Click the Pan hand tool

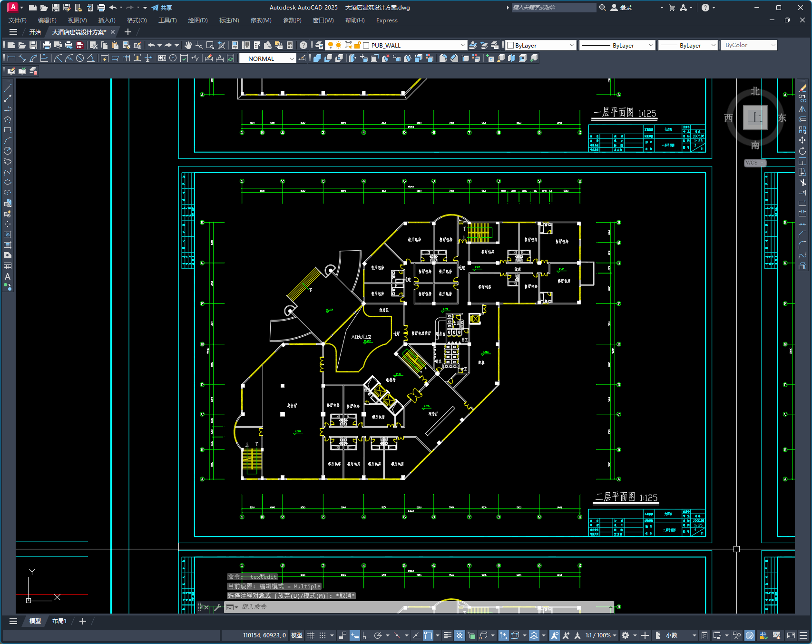point(188,45)
